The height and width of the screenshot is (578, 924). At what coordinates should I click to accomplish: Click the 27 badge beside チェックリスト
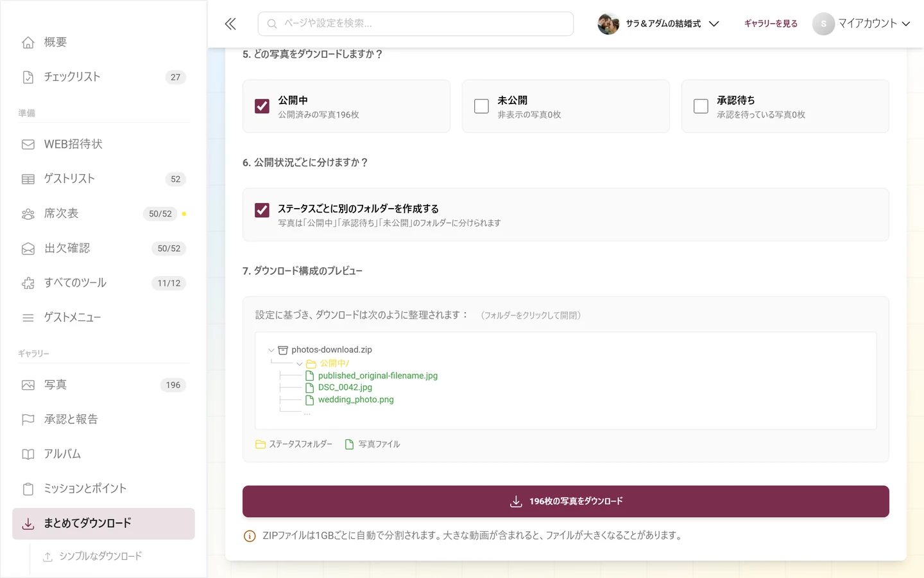176,77
